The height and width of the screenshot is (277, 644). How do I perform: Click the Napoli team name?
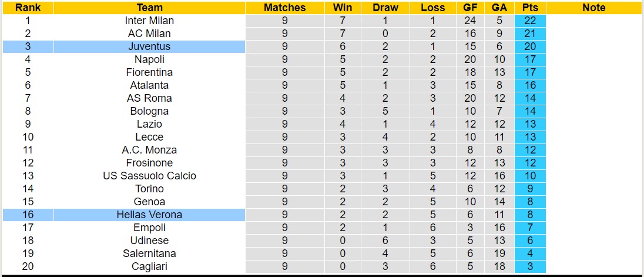(149, 59)
